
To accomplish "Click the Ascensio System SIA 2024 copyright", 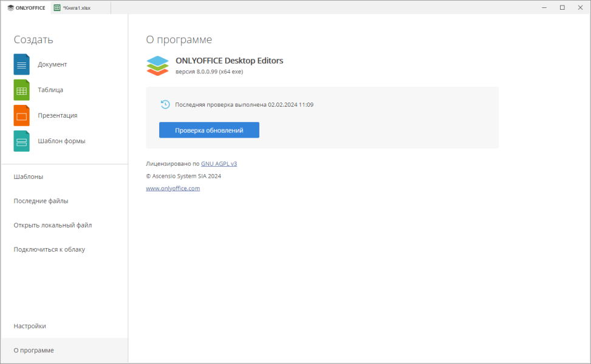I will [183, 176].
